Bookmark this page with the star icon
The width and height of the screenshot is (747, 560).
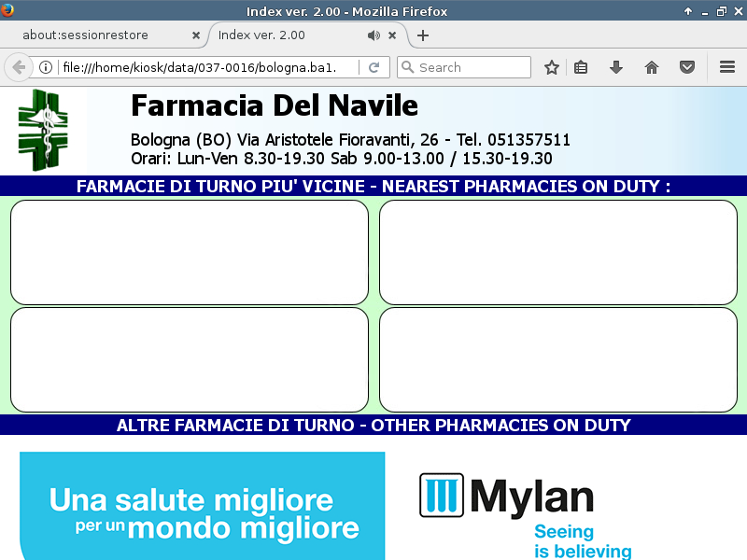[x=552, y=67]
